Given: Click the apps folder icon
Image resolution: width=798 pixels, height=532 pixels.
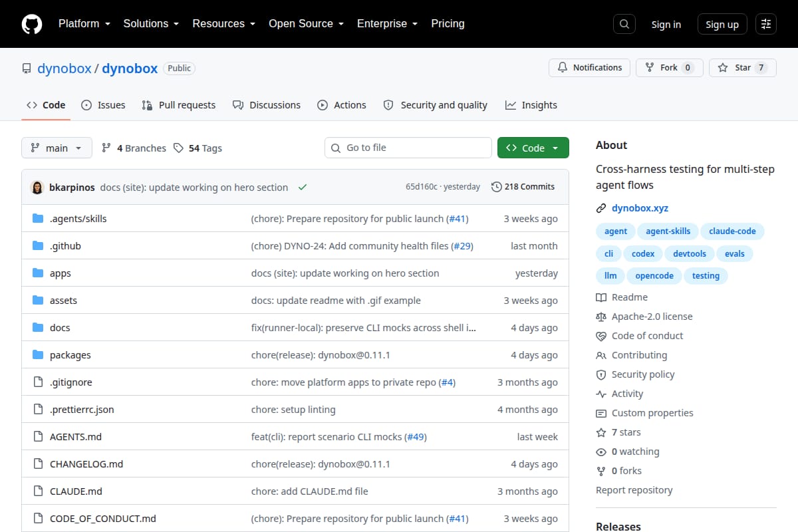Looking at the screenshot, I should pyautogui.click(x=38, y=273).
